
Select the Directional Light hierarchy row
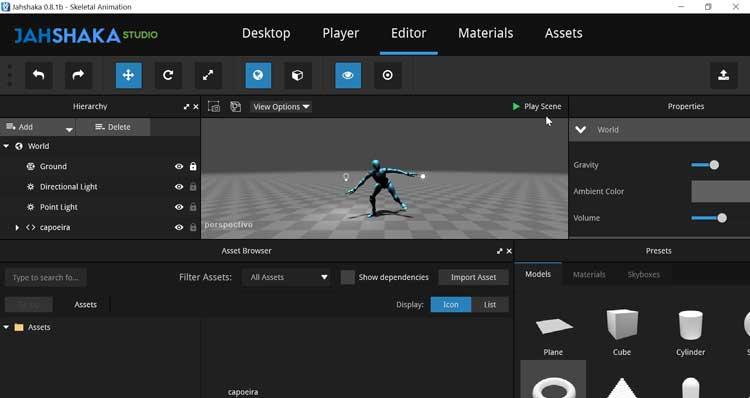coord(100,187)
